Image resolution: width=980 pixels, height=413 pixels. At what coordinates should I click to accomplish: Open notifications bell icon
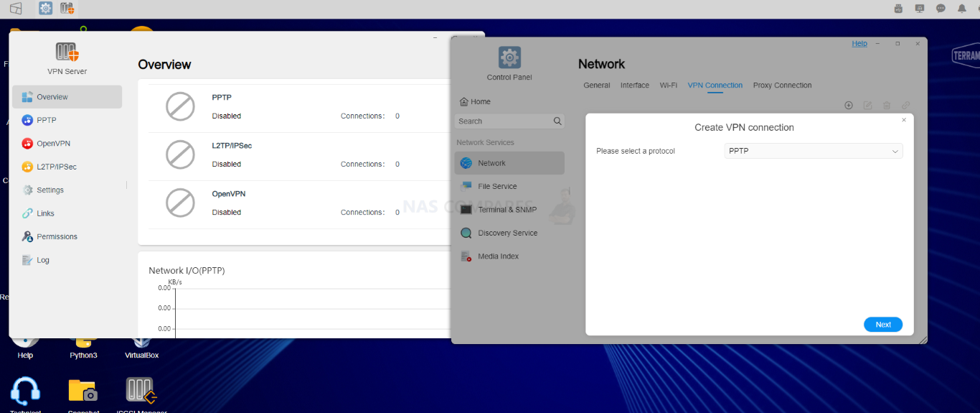[x=962, y=9]
